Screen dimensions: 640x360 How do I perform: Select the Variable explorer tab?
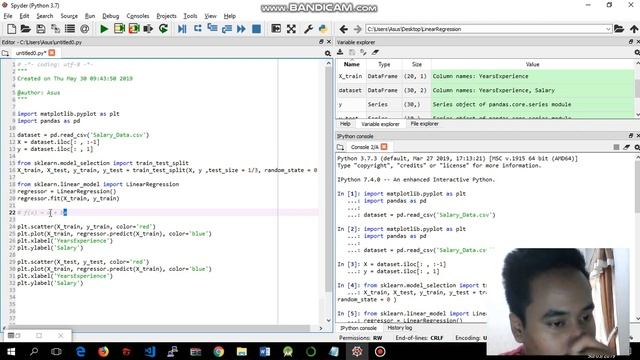(380, 124)
